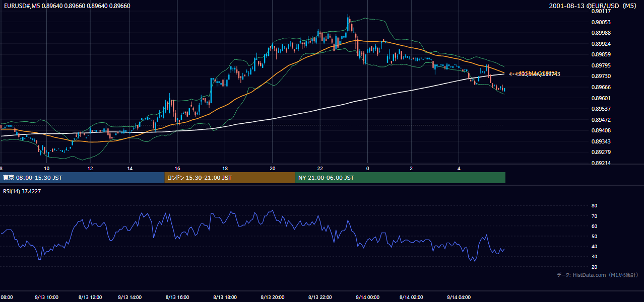Click hour label 22 under the price chart

[x=320, y=168]
